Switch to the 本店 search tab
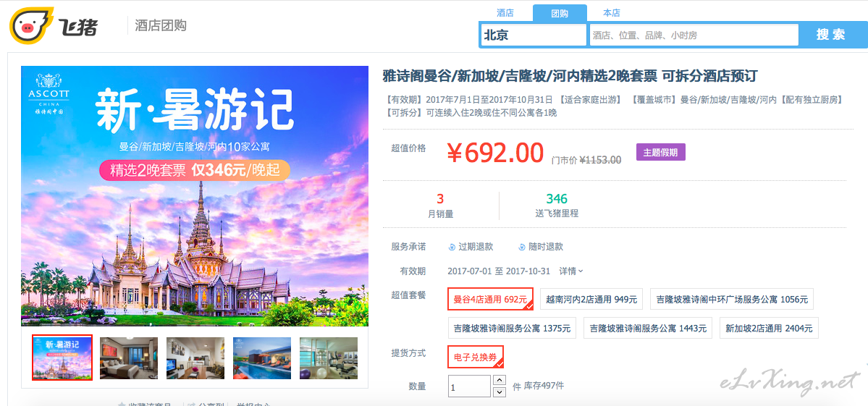This screenshot has width=868, height=406. point(612,13)
